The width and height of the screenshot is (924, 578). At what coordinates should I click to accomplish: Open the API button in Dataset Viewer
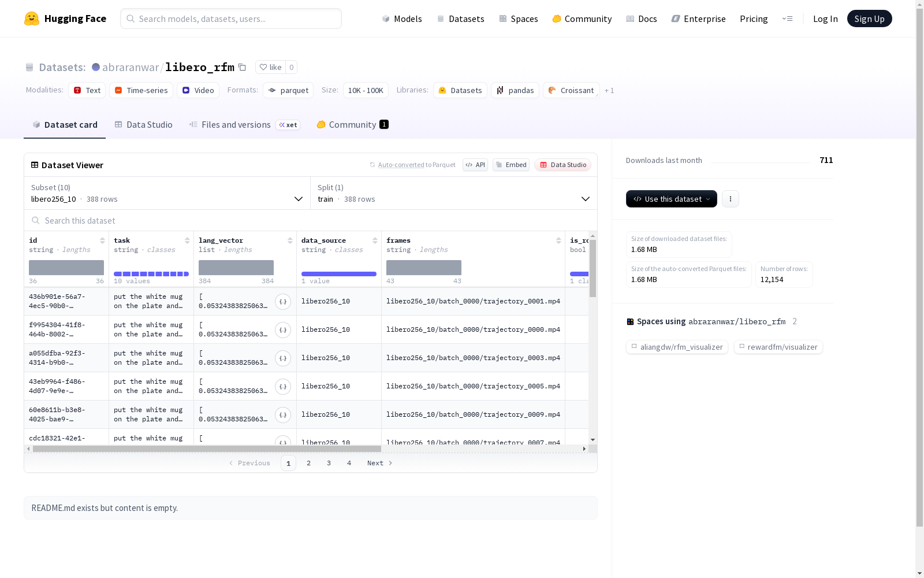[x=475, y=165]
